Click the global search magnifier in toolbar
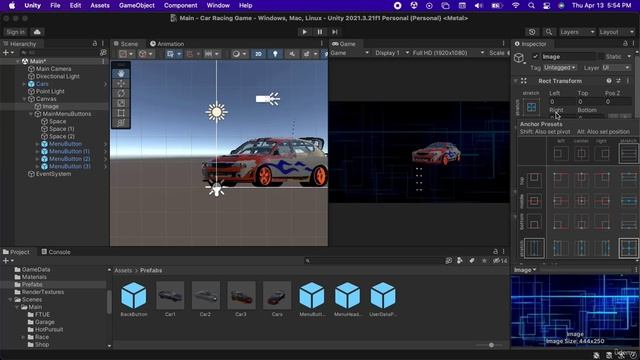The width and height of the screenshot is (640, 360). click(x=549, y=32)
